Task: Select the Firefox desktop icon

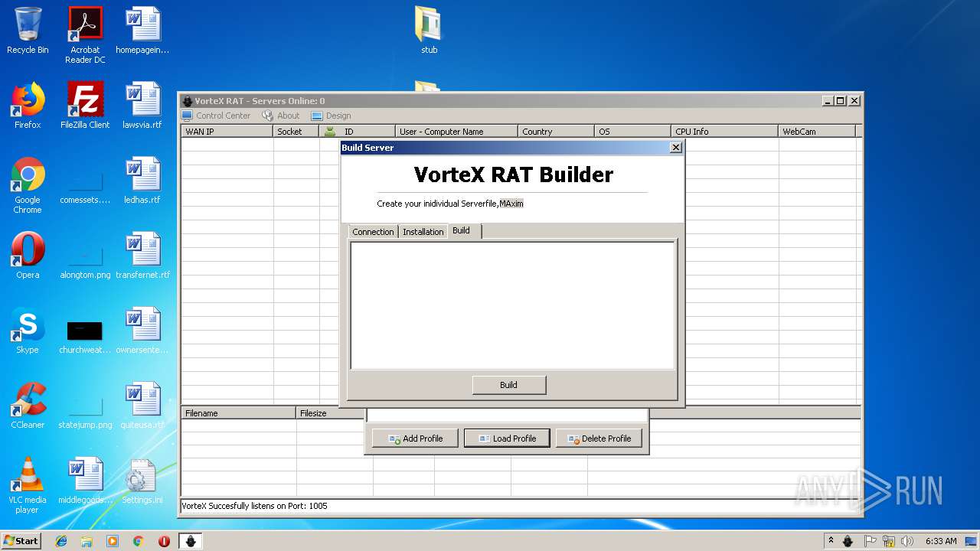Action: tap(28, 106)
